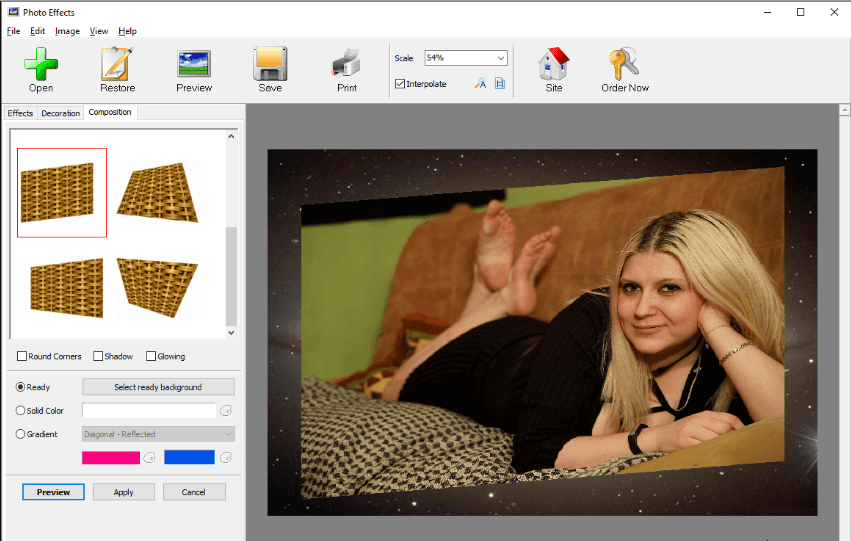Click the color picker icon beside the pink swatch

(149, 458)
